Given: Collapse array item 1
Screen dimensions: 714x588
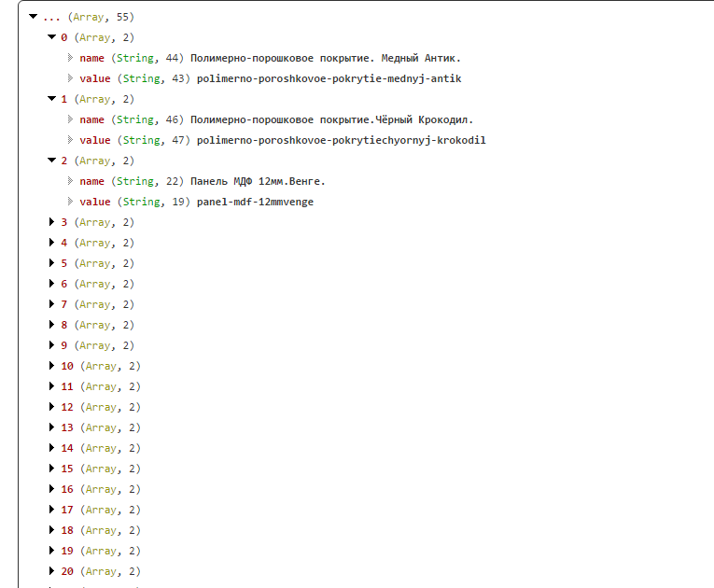Looking at the screenshot, I should click(52, 98).
